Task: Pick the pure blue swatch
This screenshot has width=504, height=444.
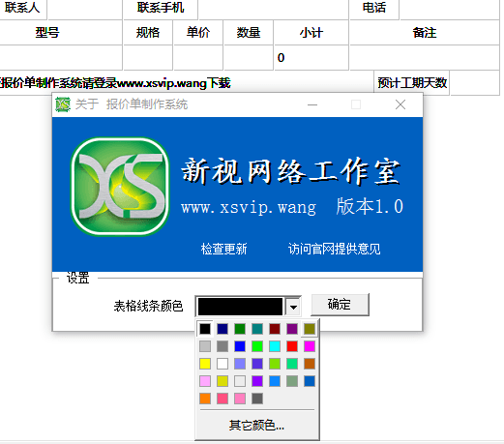Action: click(240, 346)
